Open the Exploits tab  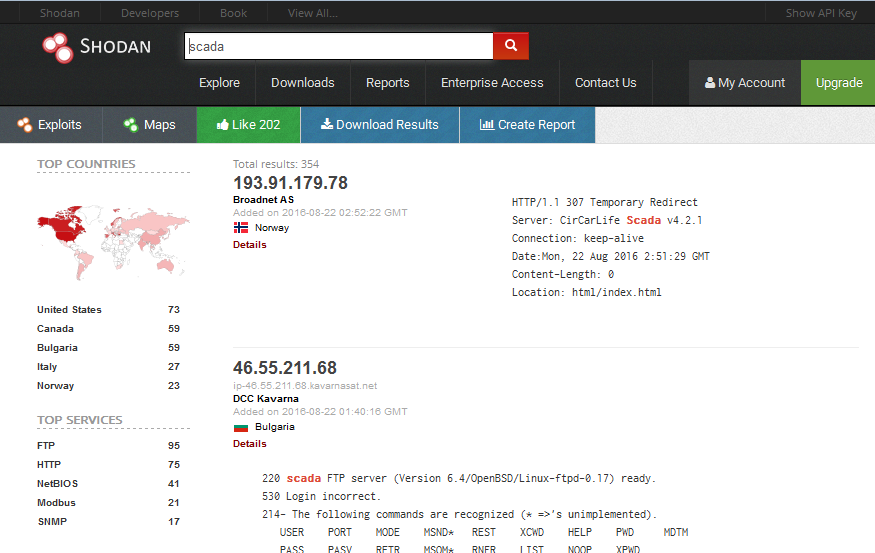point(51,124)
